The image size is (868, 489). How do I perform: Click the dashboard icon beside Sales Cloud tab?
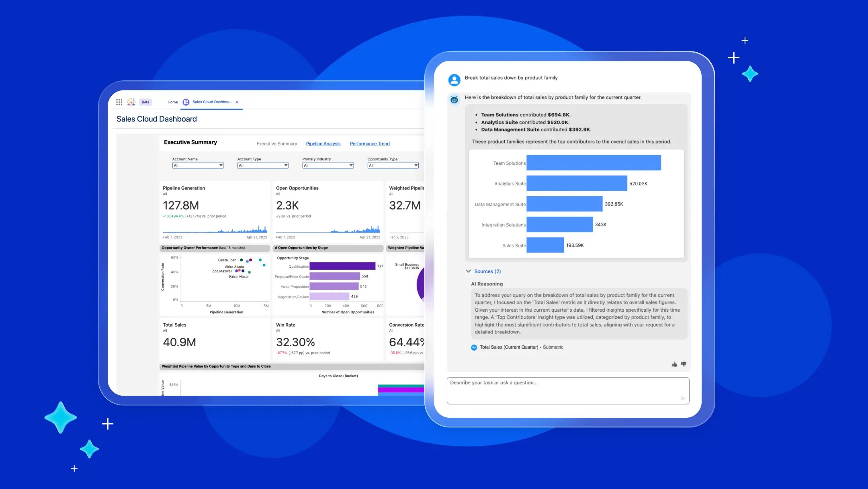point(186,102)
